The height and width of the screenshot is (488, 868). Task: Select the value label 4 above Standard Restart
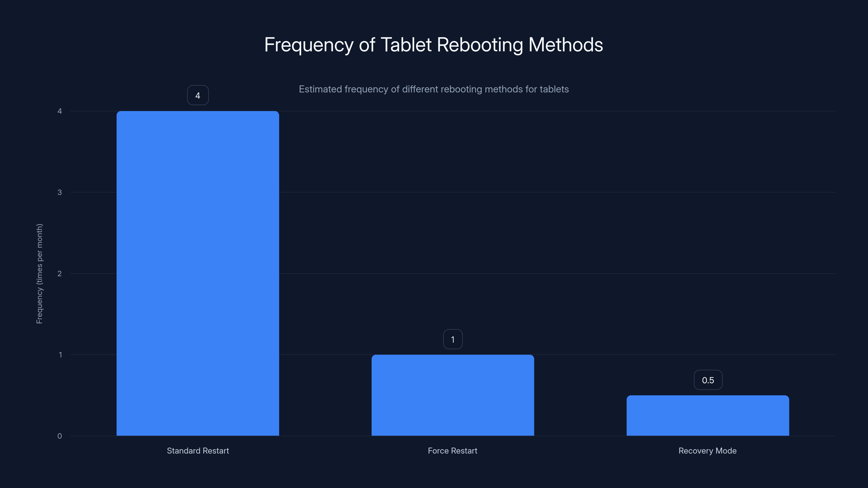(198, 95)
